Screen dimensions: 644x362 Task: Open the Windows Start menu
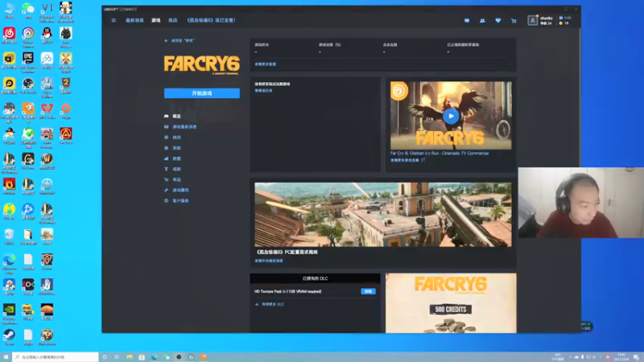point(6,357)
